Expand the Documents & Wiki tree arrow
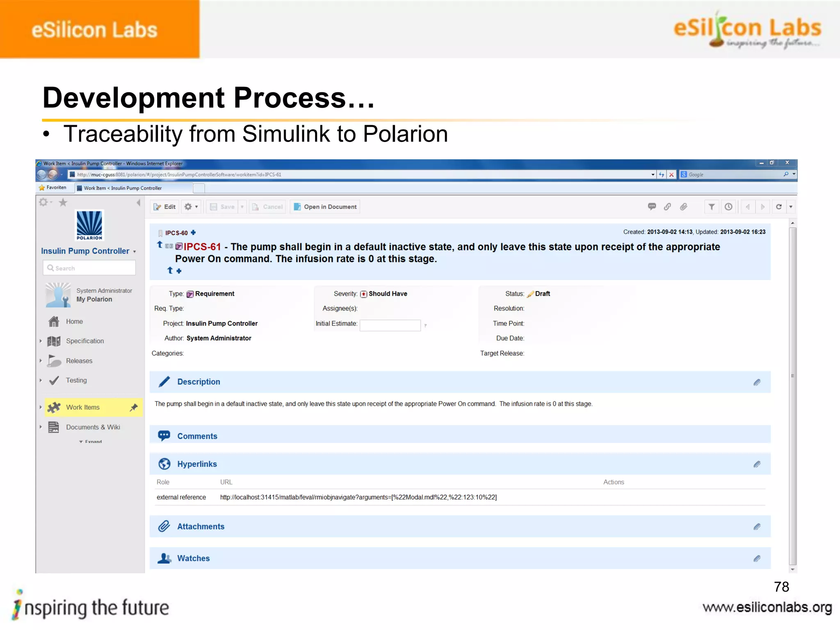 coord(41,427)
